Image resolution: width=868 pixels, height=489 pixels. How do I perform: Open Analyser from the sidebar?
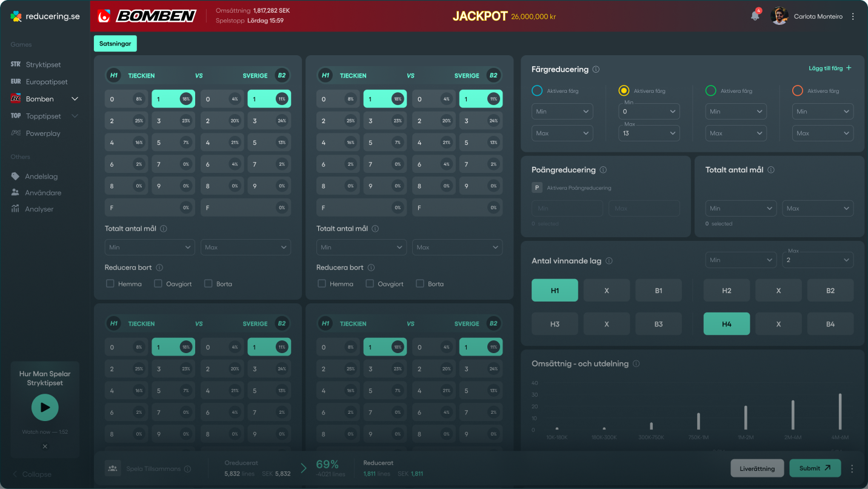39,209
